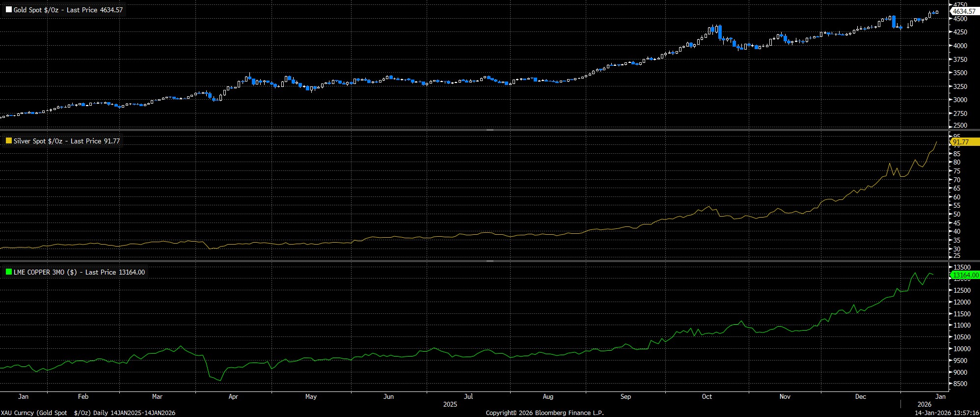Screen dimensions: 980x417
Task: Click the 2026 year label below the axis
Action: (x=924, y=404)
